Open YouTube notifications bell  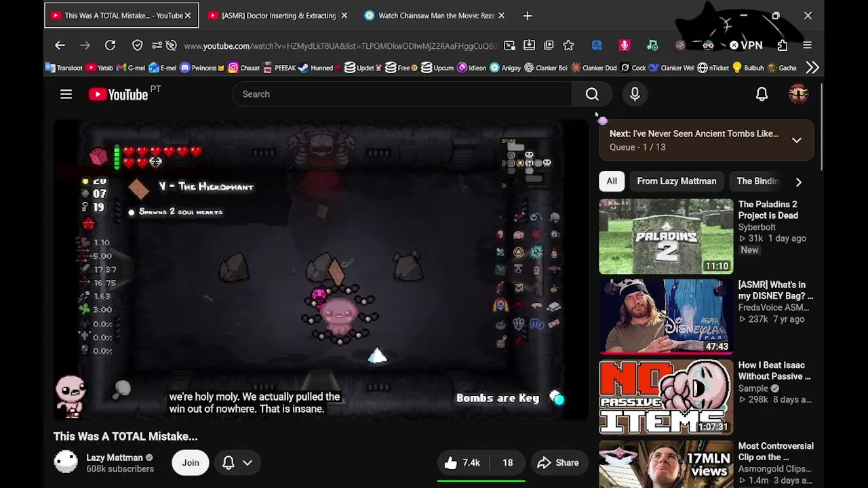[x=762, y=94]
